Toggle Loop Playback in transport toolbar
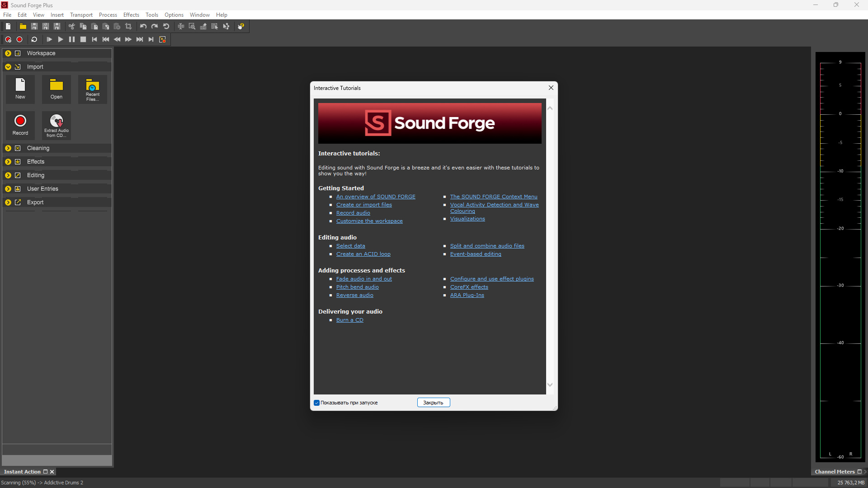 pos(34,39)
